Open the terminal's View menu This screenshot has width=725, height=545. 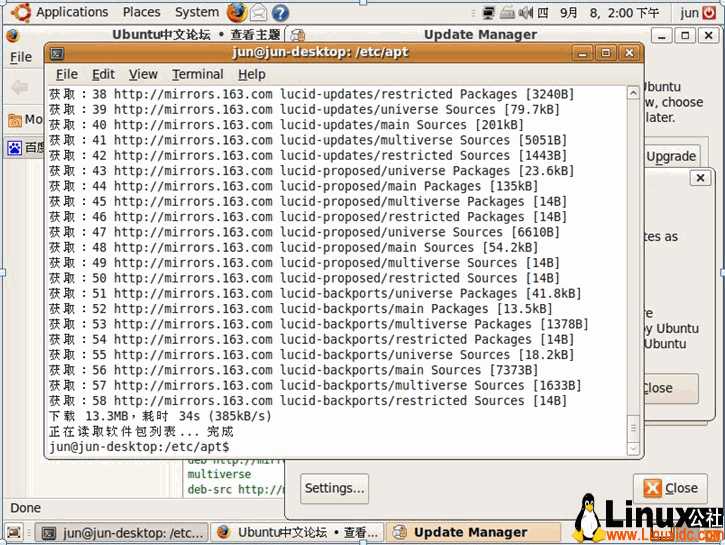tap(143, 74)
